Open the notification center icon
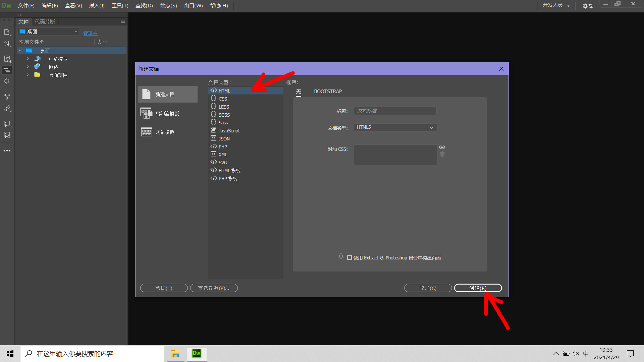Viewport: 644px width, 362px height. (x=630, y=354)
